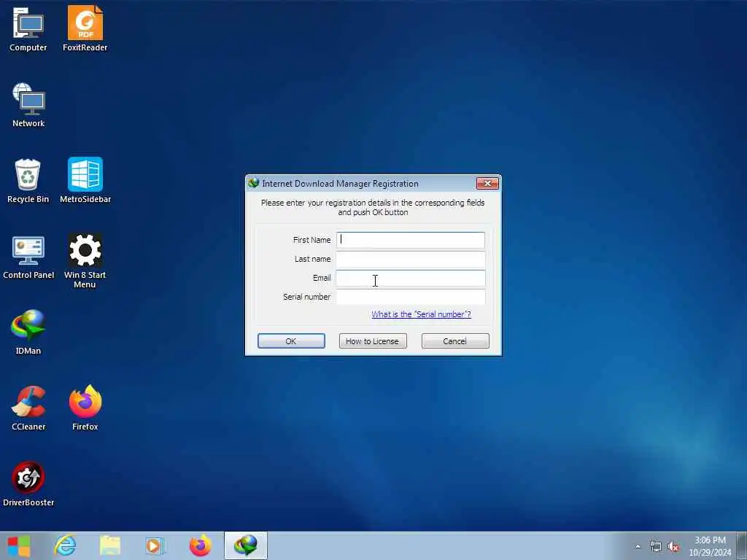This screenshot has width=747, height=560.
Task: Open the network tray icon
Action: [656, 547]
